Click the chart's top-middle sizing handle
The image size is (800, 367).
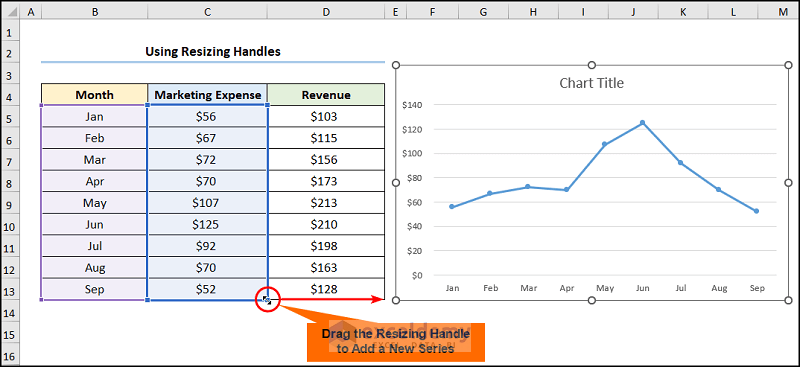coord(592,65)
